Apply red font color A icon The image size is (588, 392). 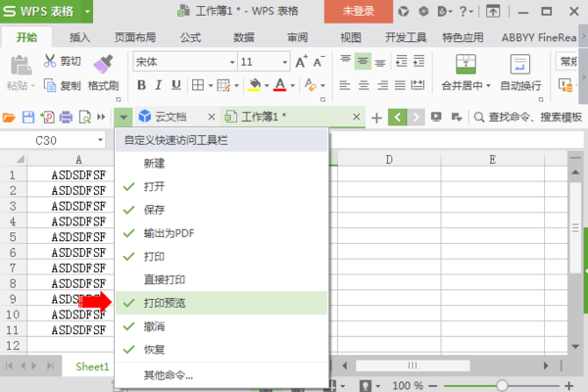pos(279,85)
